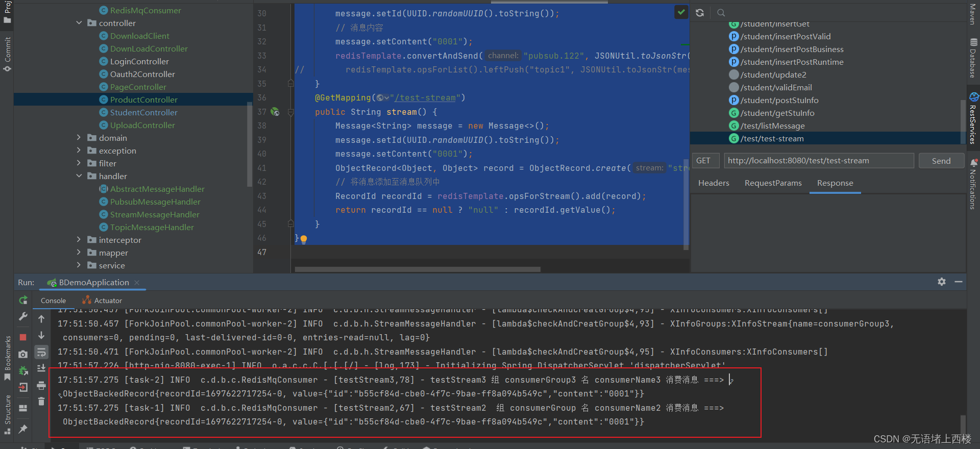The height and width of the screenshot is (449, 980).
Task: Pin the Run tab with pin icon
Action: coord(23,429)
